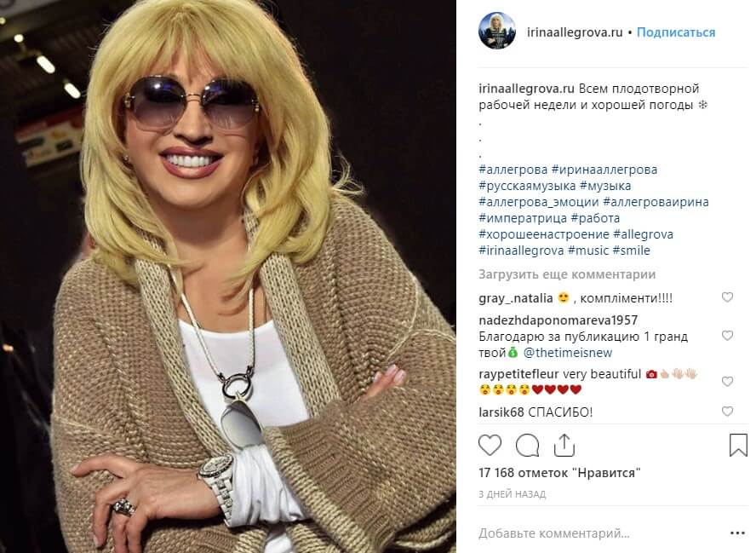Open hashtag #русскаямузыка
The width and height of the screenshot is (756, 553).
(527, 186)
